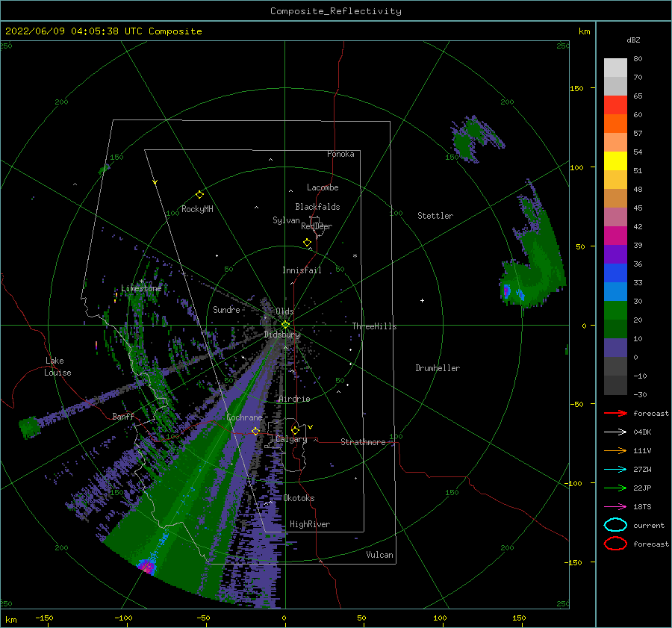Click the RockyMH label
The image size is (672, 628).
click(197, 209)
